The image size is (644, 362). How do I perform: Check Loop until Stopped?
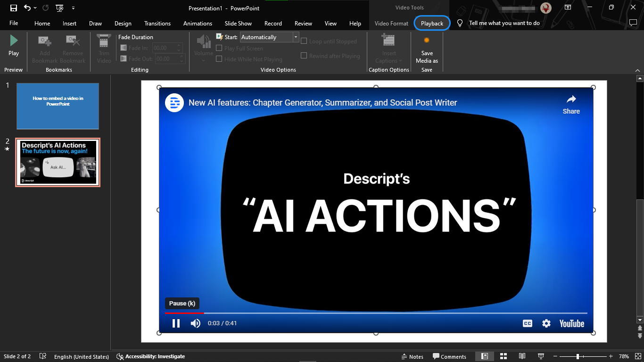pos(304,41)
